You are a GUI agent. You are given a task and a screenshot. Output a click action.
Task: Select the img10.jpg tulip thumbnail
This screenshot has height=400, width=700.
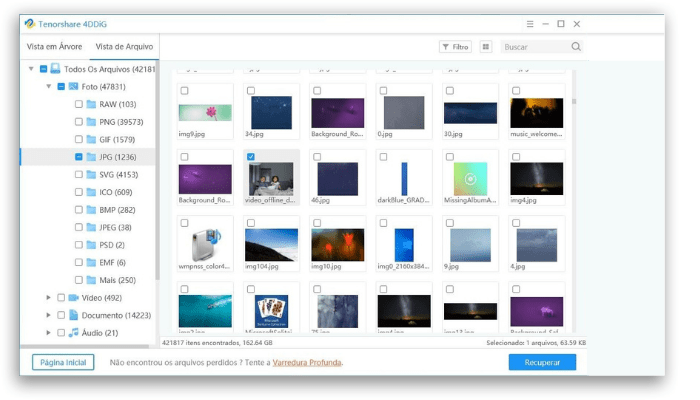pyautogui.click(x=338, y=245)
